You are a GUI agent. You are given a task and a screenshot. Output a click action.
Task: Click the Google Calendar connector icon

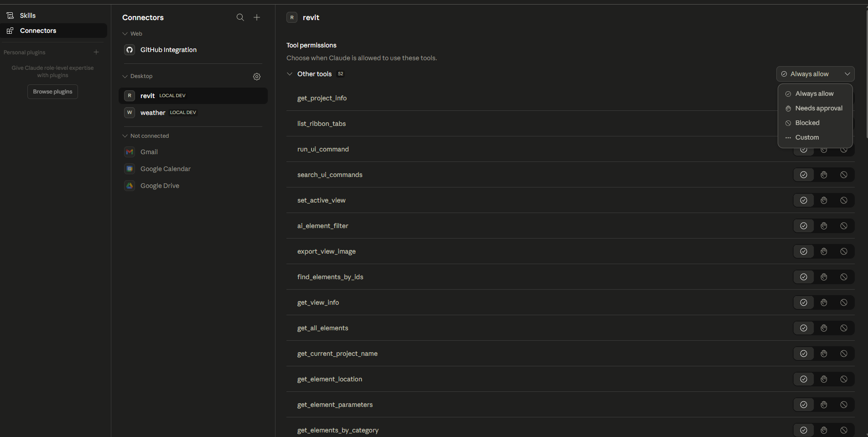point(130,168)
